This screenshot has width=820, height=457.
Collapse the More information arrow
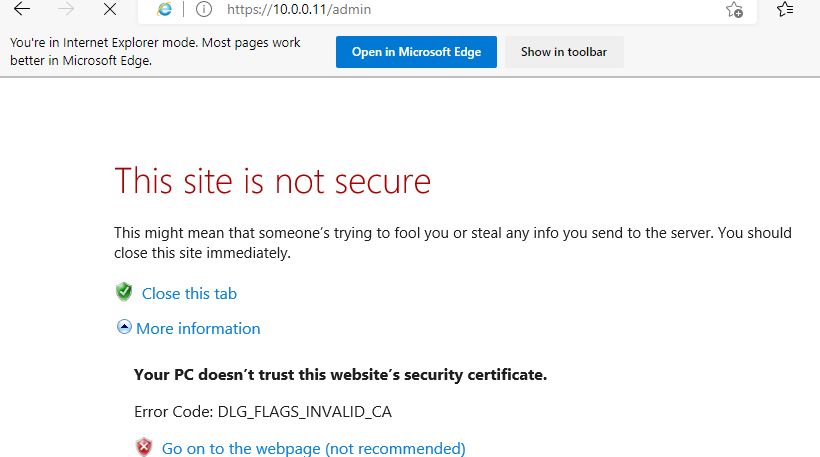(x=124, y=327)
